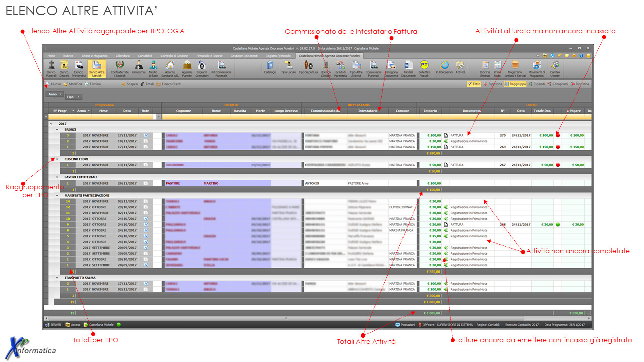
Task: Click the Cambio Utente icon
Action: 555,69
